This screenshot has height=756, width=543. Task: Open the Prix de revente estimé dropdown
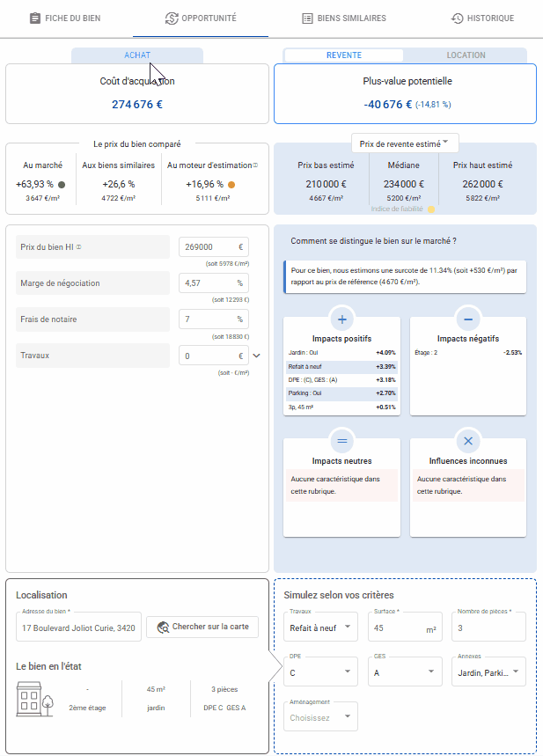405,143
